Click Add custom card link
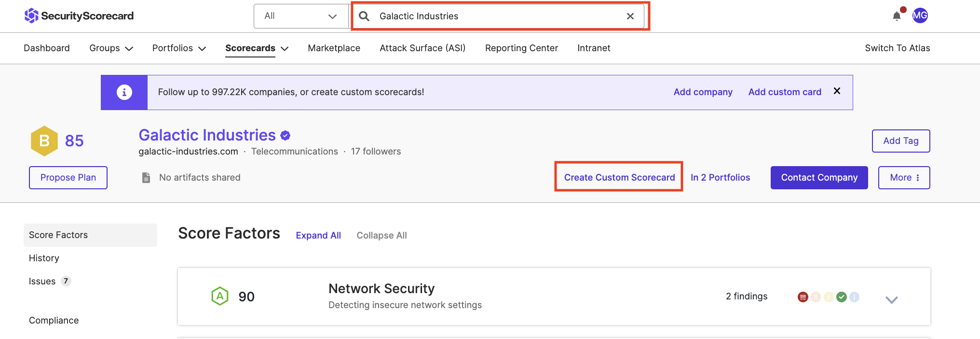Image resolution: width=980 pixels, height=339 pixels. pos(785,92)
